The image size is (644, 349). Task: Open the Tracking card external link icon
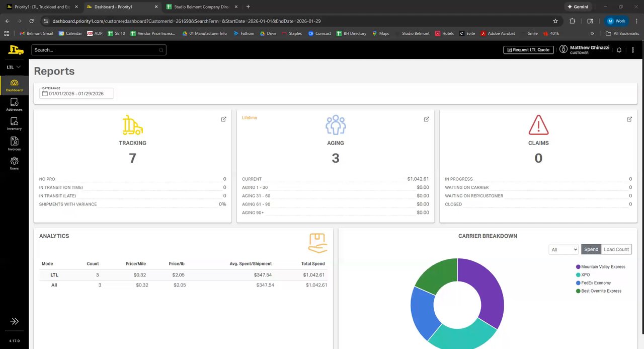pos(223,119)
